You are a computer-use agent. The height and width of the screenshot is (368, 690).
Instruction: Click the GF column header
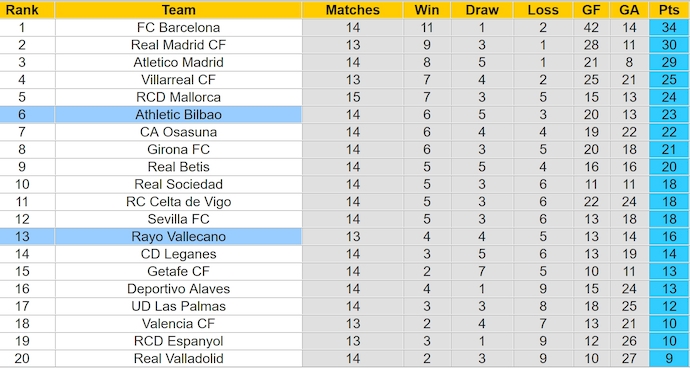(x=591, y=10)
